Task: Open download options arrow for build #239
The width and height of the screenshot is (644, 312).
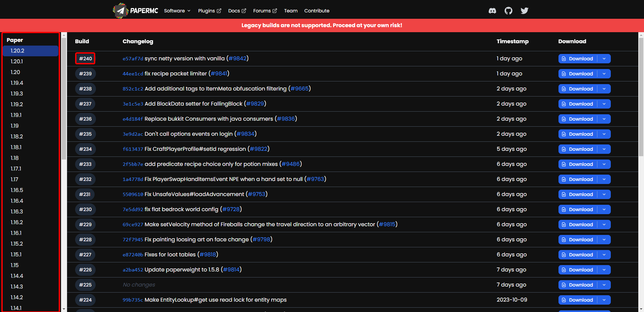Action: (x=604, y=74)
